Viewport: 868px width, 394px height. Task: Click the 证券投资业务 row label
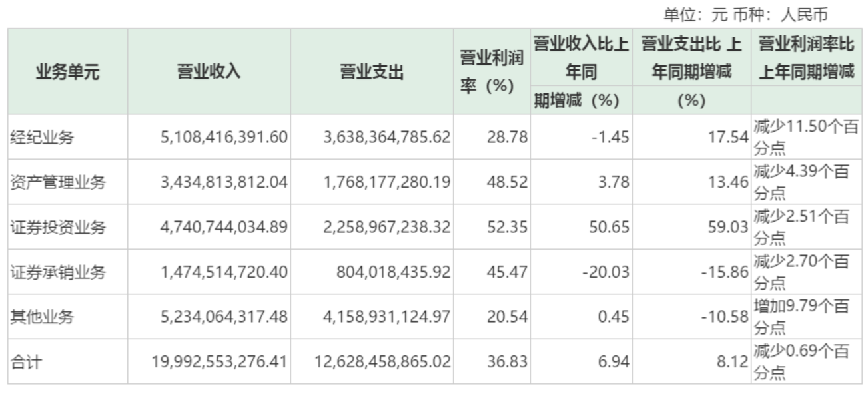(58, 228)
